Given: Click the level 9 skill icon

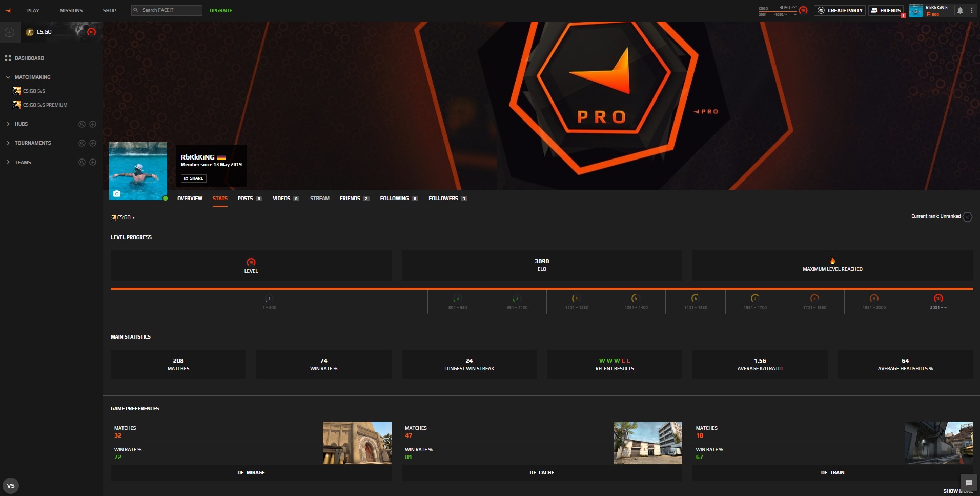Looking at the screenshot, I should (x=874, y=299).
